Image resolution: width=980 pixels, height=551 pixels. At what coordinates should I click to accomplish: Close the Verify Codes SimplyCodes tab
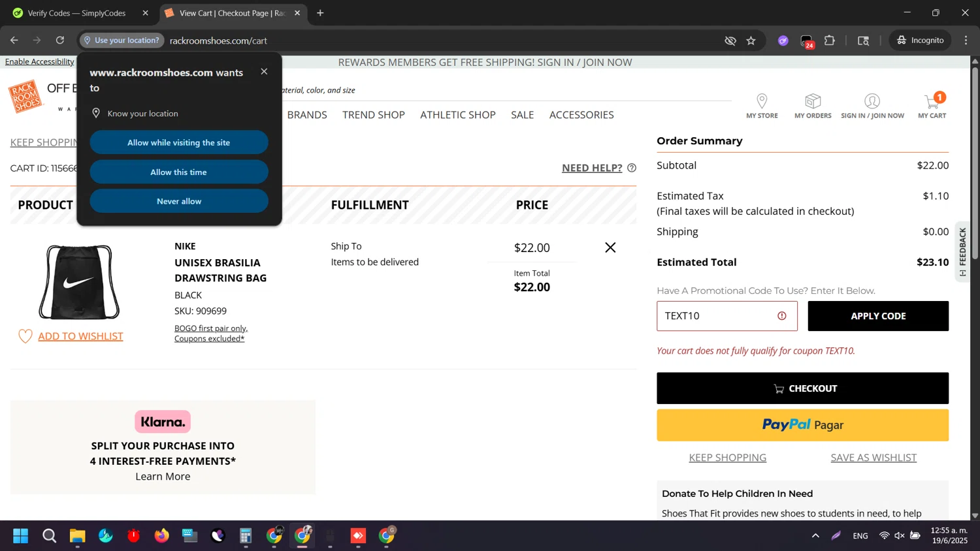pos(146,13)
